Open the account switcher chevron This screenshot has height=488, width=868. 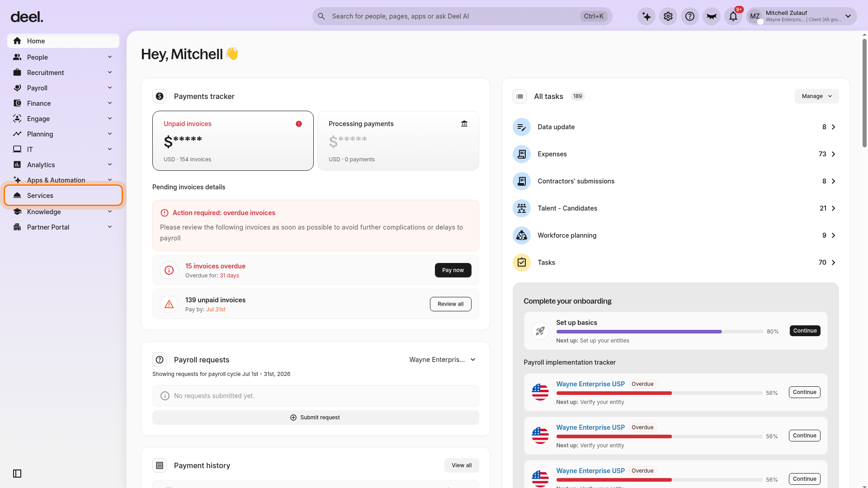848,16
